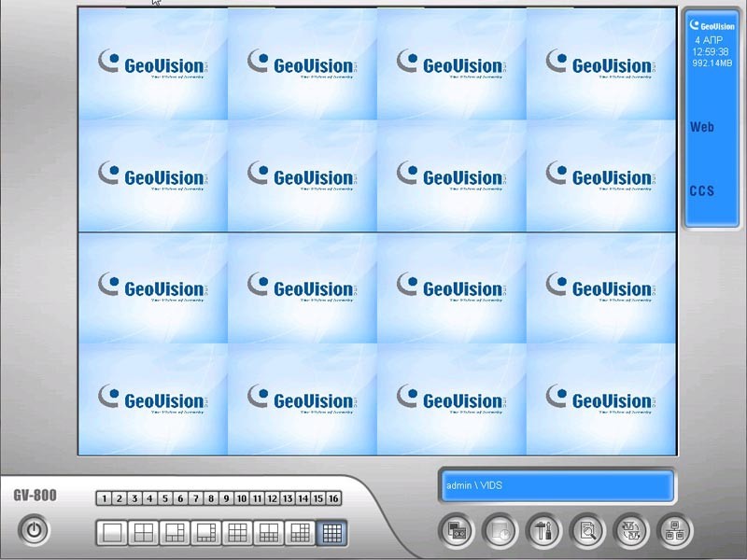
Task: Select camera channel 8
Action: [x=211, y=498]
